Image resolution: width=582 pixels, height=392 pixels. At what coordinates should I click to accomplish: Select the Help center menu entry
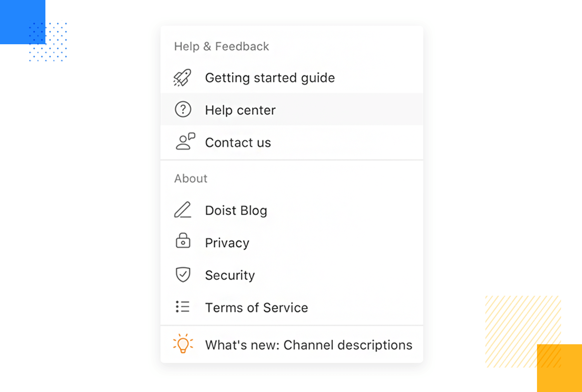click(x=292, y=109)
